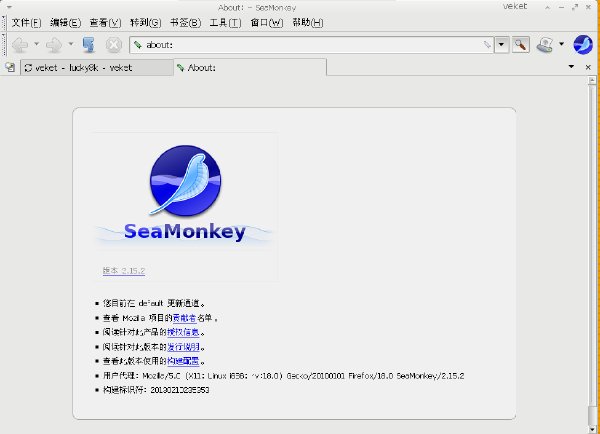Click the Stop loading button
The image size is (600, 434).
tap(114, 45)
